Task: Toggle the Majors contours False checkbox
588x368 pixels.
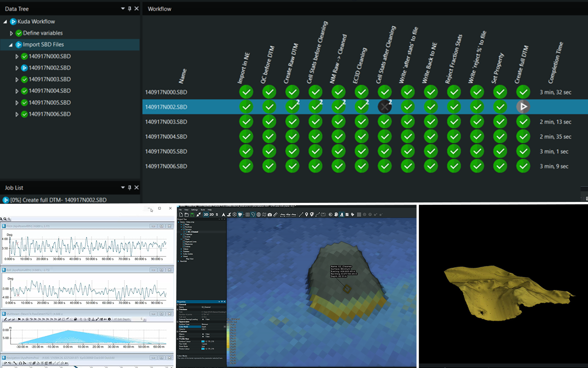Action: (203, 334)
